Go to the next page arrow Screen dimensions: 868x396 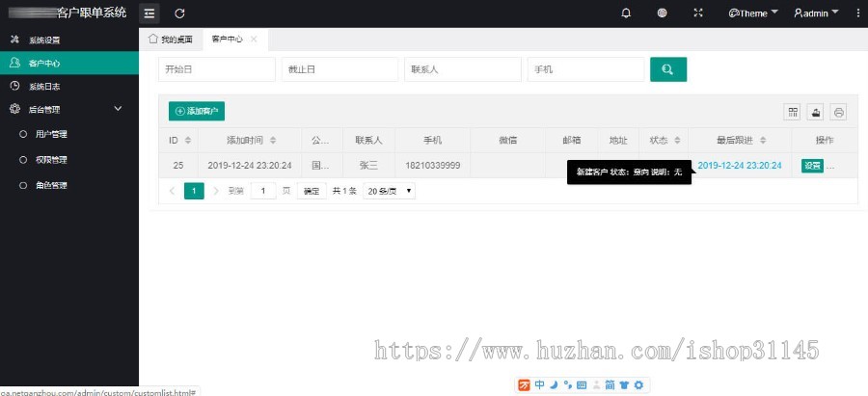[216, 191]
